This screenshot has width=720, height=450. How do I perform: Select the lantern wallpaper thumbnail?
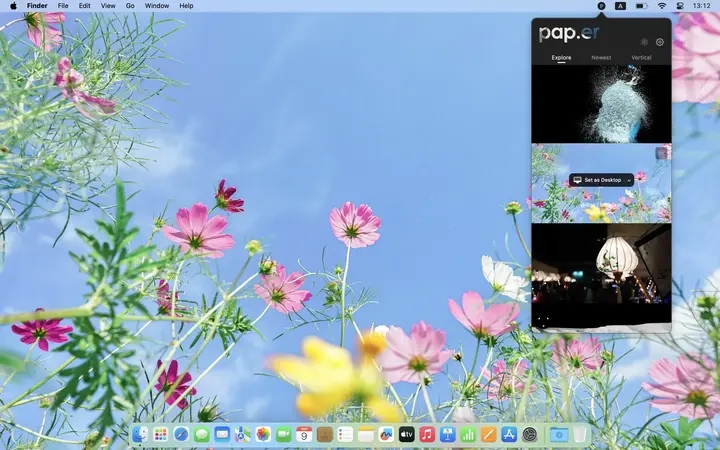click(601, 262)
